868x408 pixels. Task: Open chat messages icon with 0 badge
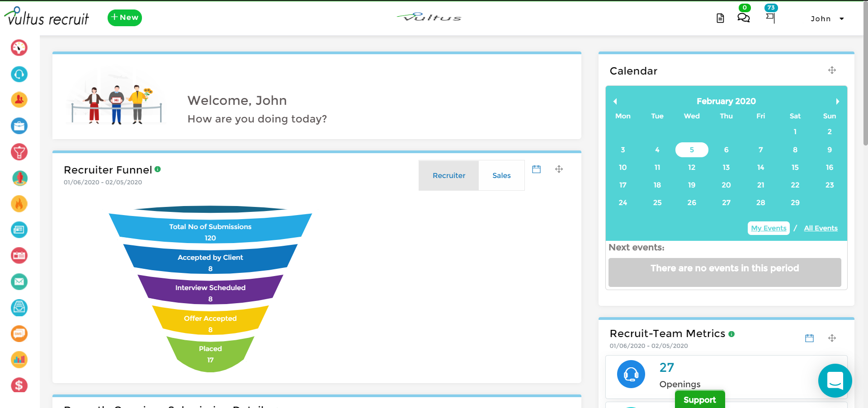point(743,18)
